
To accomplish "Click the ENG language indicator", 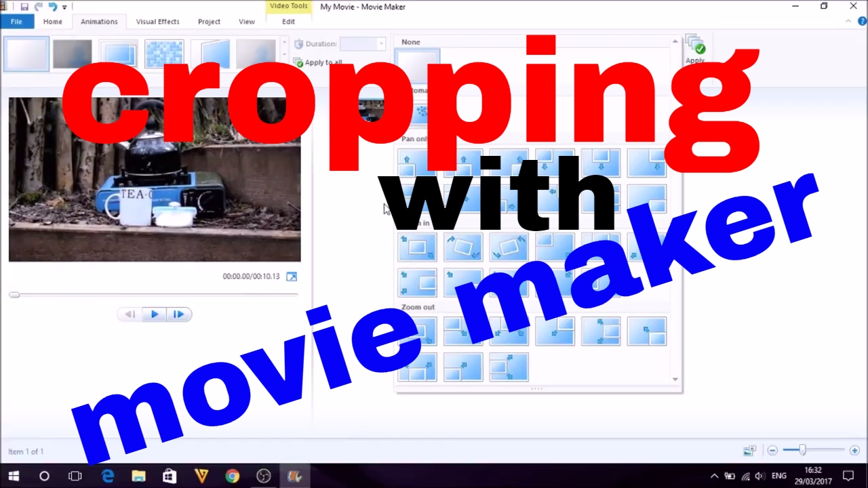I will click(779, 476).
